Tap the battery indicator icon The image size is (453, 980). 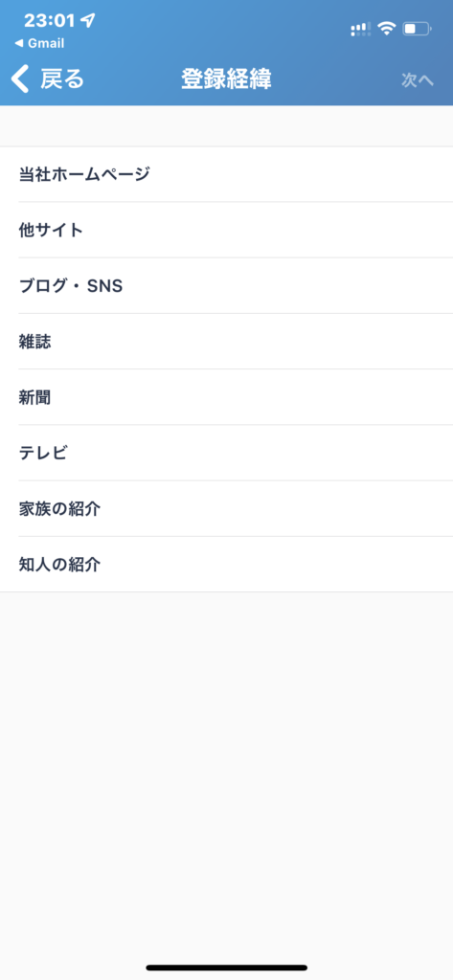(417, 28)
